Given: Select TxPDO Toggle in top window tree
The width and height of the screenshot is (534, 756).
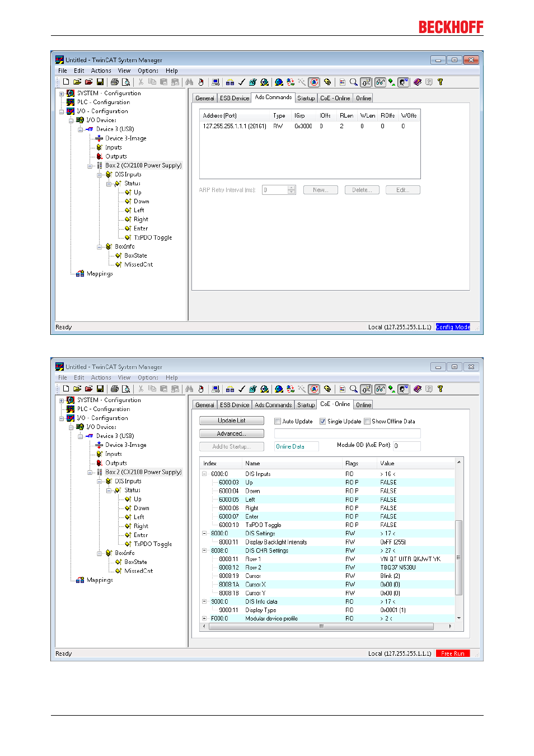Looking at the screenshot, I should (153, 237).
